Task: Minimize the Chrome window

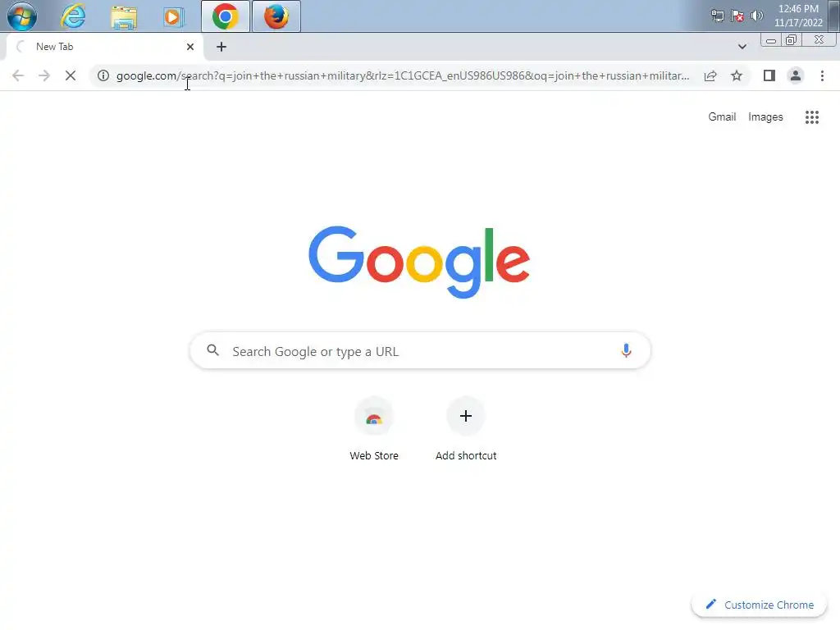Action: point(771,40)
